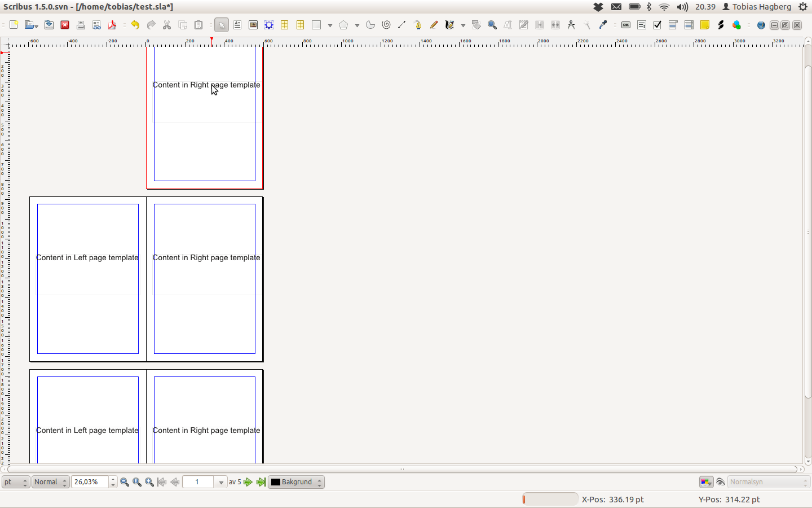The width and height of the screenshot is (812, 508).
Task: Select the Measurements compass tool
Action: (571, 25)
